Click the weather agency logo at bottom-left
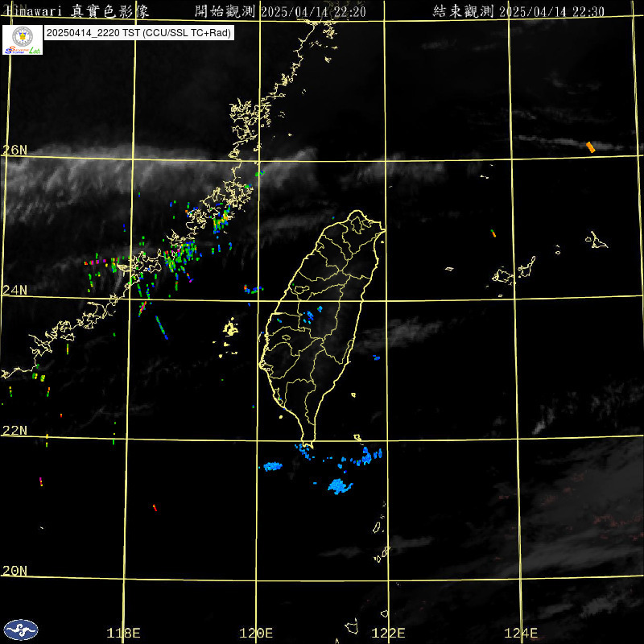 coord(21,629)
